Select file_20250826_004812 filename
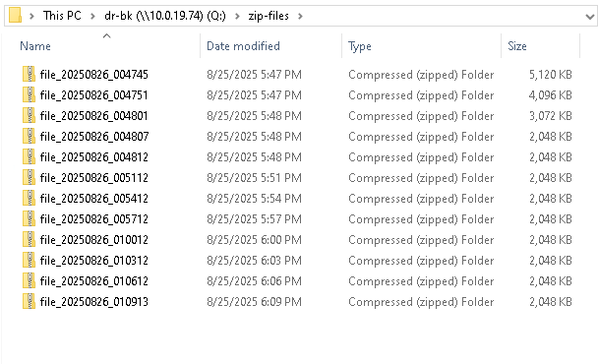 click(93, 156)
